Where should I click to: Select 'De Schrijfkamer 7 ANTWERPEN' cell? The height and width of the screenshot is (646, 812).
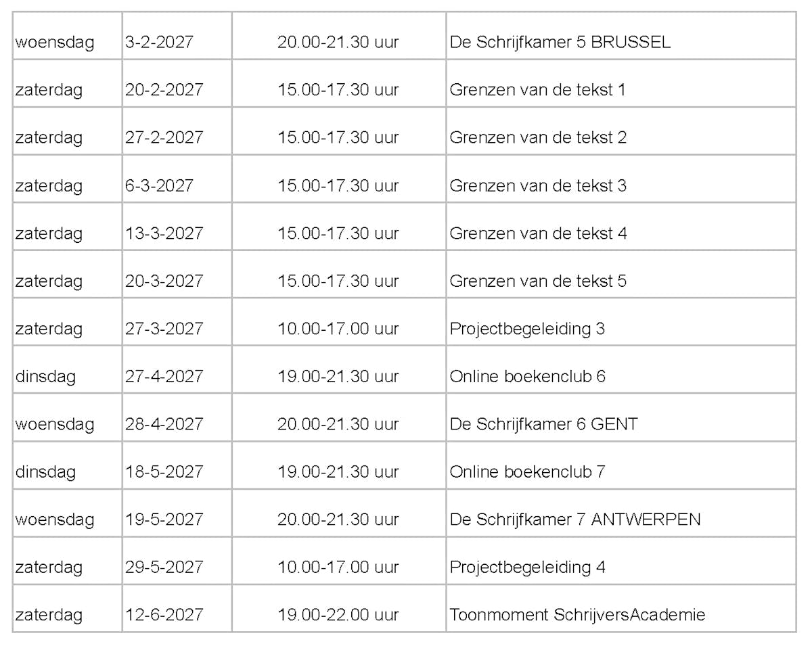[575, 520]
